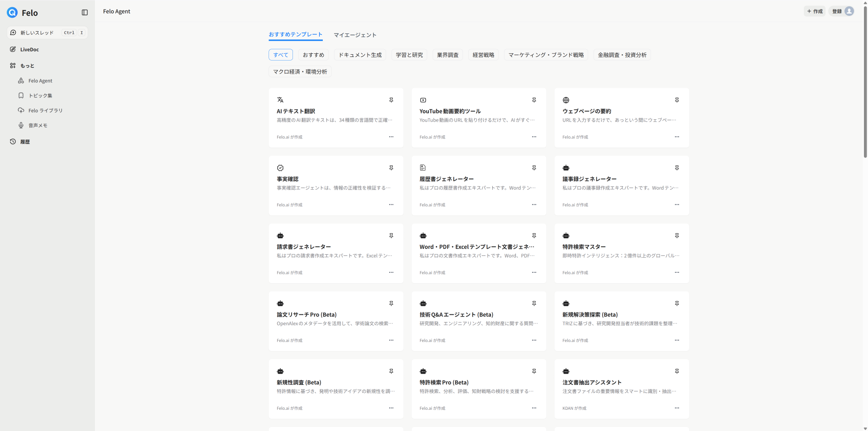Image resolution: width=868 pixels, height=431 pixels.
Task: Pin the 特許検索マスター template
Action: click(677, 236)
